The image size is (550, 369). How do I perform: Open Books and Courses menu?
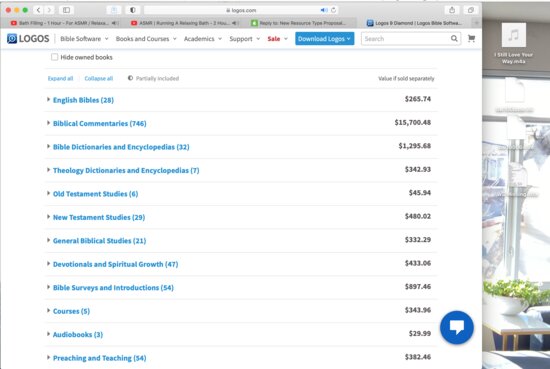click(146, 39)
